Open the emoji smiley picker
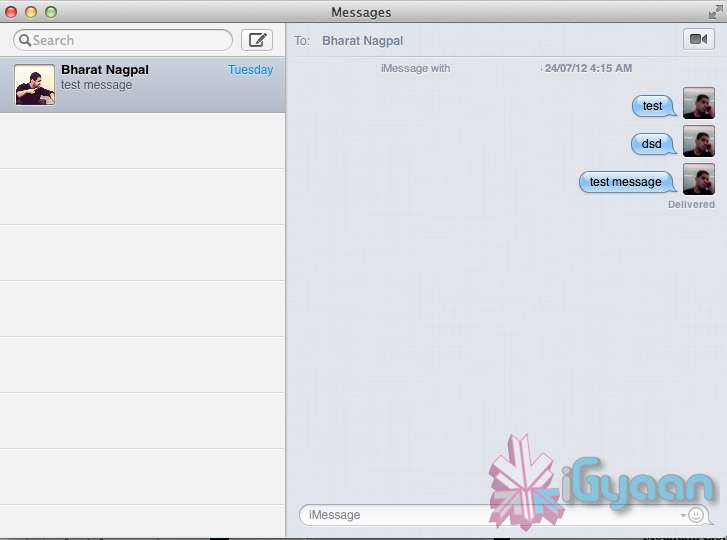727x540 pixels. tap(697, 515)
